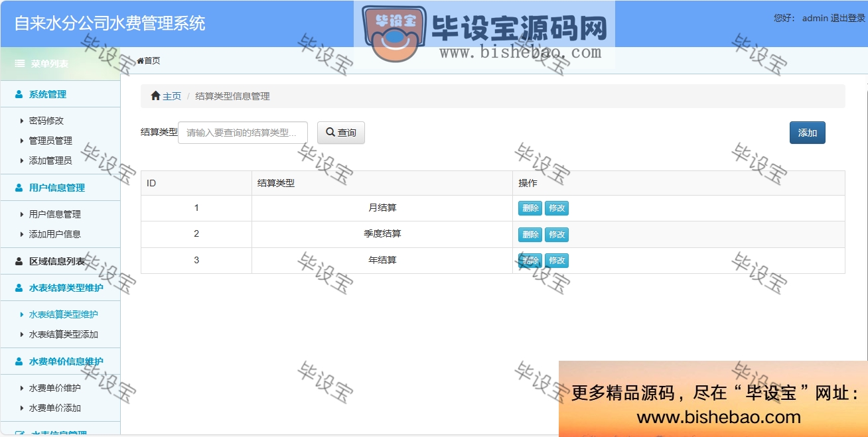
Task: Open 水费单价维护 in the sidebar
Action: (55, 388)
